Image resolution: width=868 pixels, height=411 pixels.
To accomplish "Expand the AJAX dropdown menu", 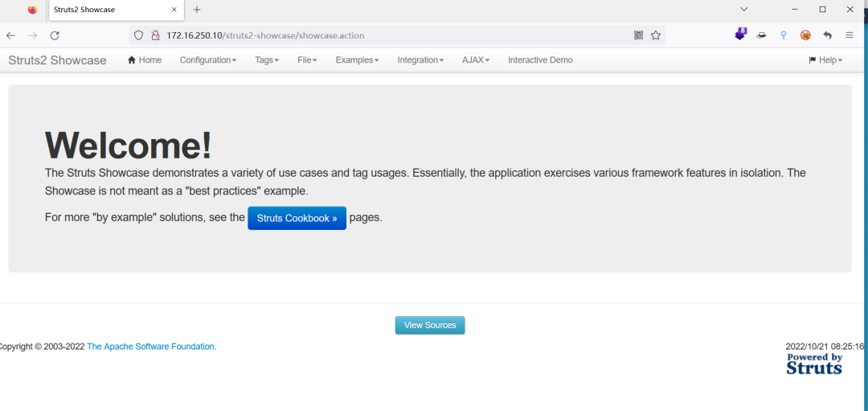I will [476, 60].
